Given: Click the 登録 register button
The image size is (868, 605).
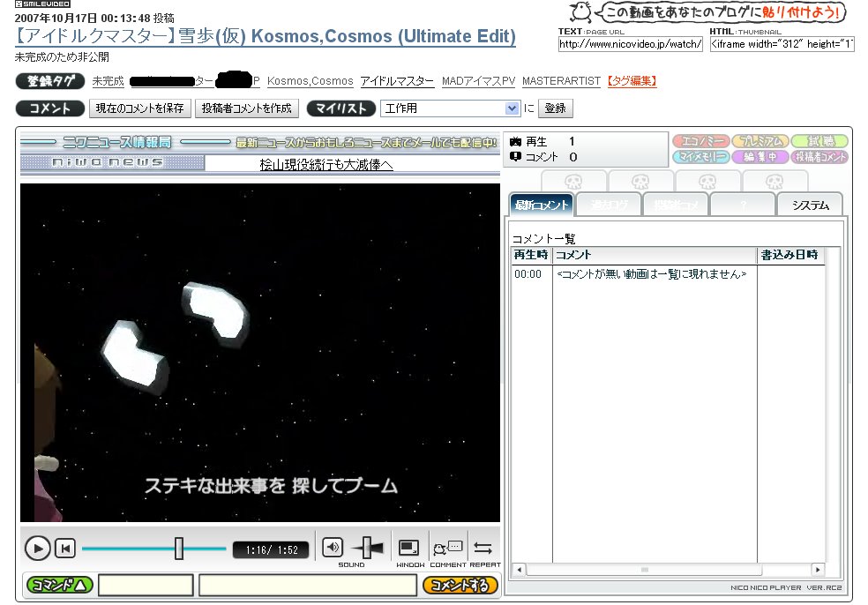Looking at the screenshot, I should pyautogui.click(x=555, y=108).
